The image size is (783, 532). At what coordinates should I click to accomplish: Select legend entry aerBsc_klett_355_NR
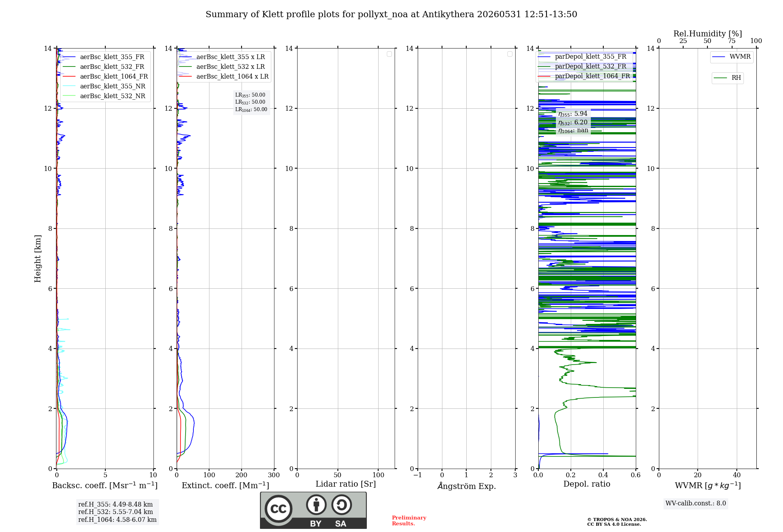pos(105,86)
